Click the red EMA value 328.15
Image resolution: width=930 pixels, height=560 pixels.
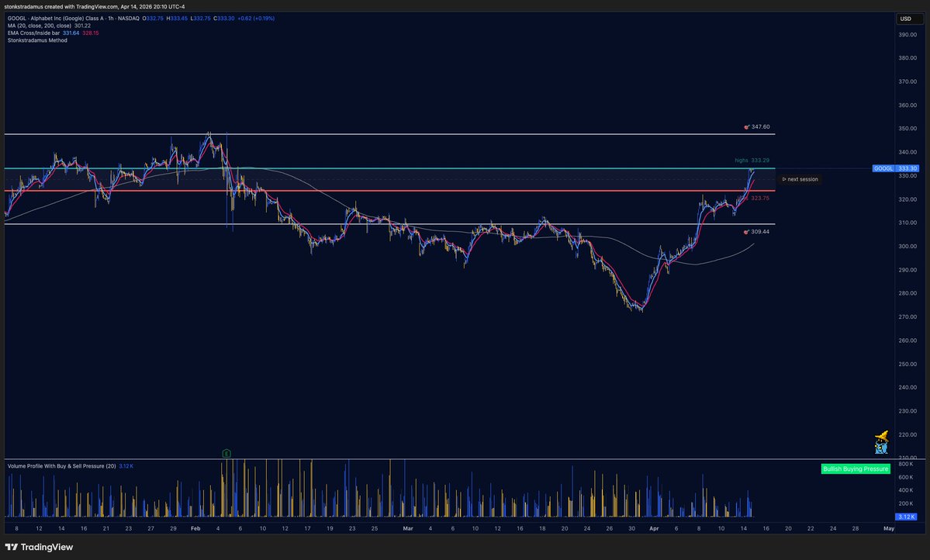pos(91,33)
